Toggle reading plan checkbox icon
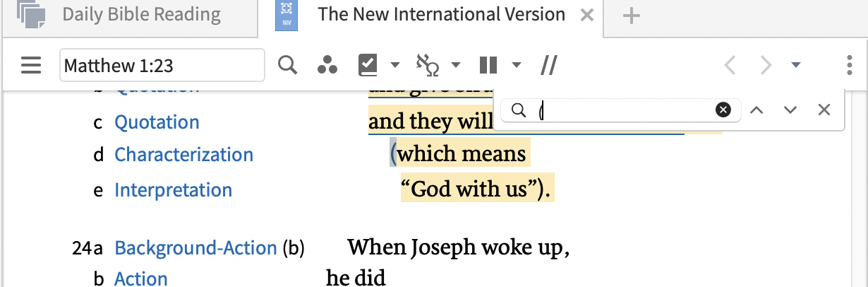This screenshot has height=287, width=868. (x=368, y=65)
